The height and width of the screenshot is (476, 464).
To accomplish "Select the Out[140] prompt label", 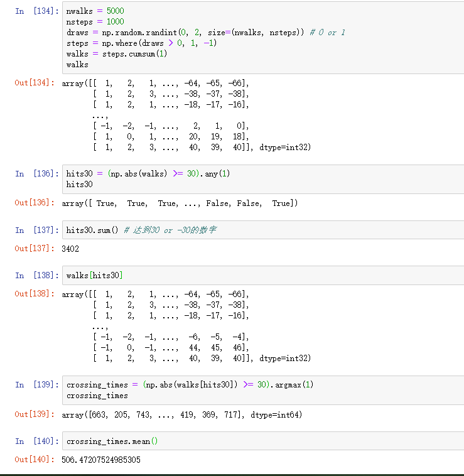I will (35, 459).
